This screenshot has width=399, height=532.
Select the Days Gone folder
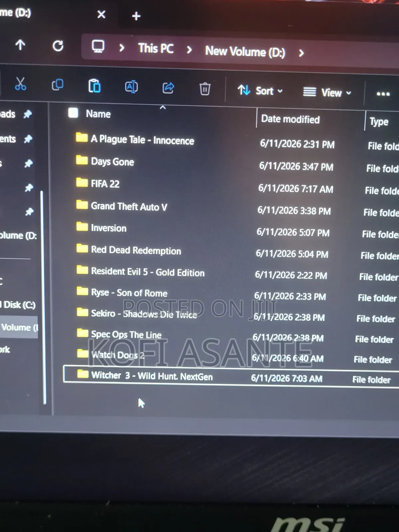(112, 162)
